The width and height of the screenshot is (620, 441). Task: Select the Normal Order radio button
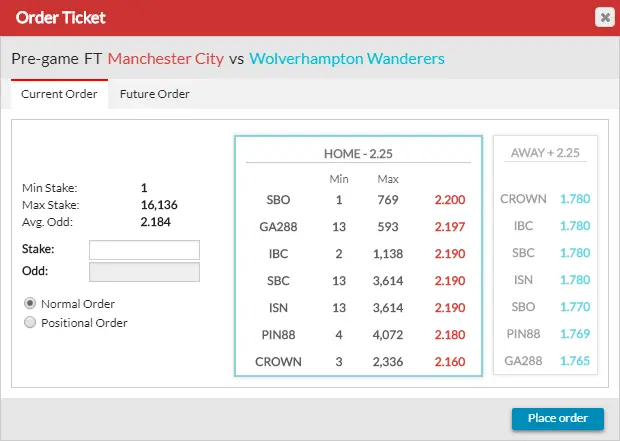click(x=30, y=303)
